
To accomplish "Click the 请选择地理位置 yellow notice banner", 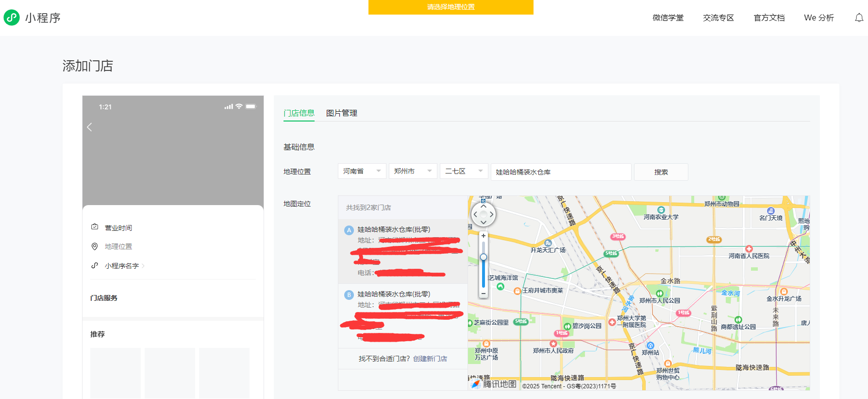I will (x=451, y=7).
